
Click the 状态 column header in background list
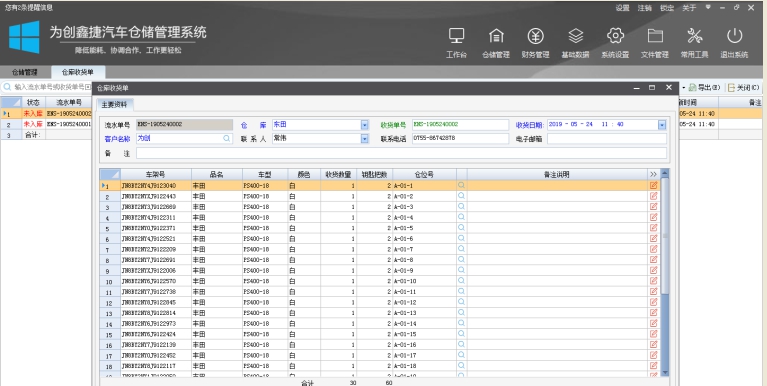pyautogui.click(x=33, y=102)
